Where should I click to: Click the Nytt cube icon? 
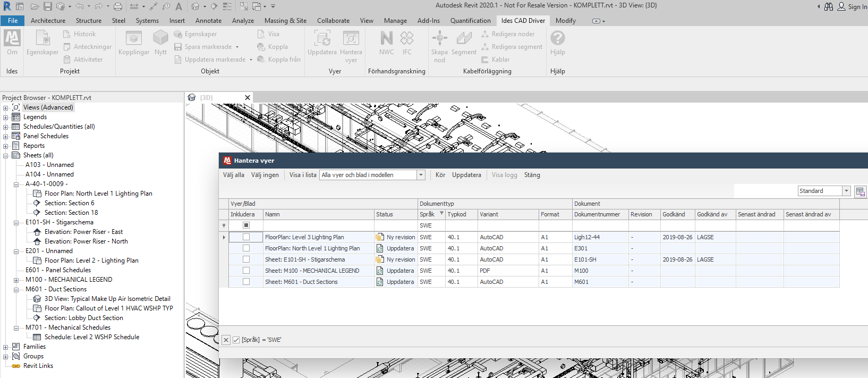click(x=160, y=38)
